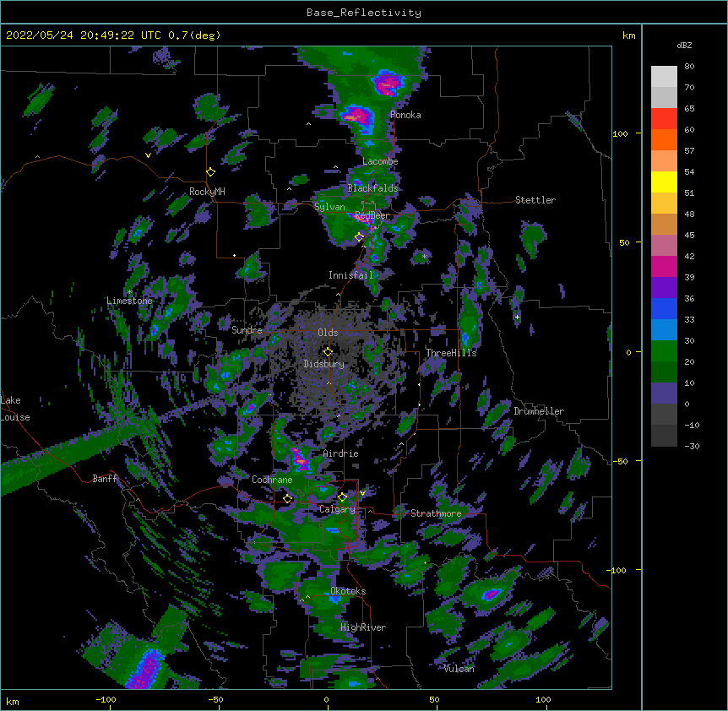Click the yellow 51 dBZ legend swatch
Screen dimensions: 728x711
[664, 182]
